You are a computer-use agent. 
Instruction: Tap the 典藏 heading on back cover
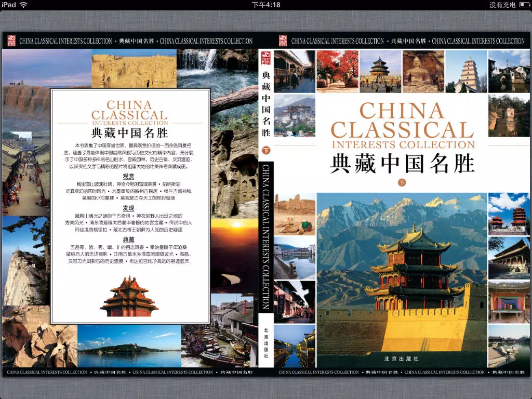click(x=129, y=240)
